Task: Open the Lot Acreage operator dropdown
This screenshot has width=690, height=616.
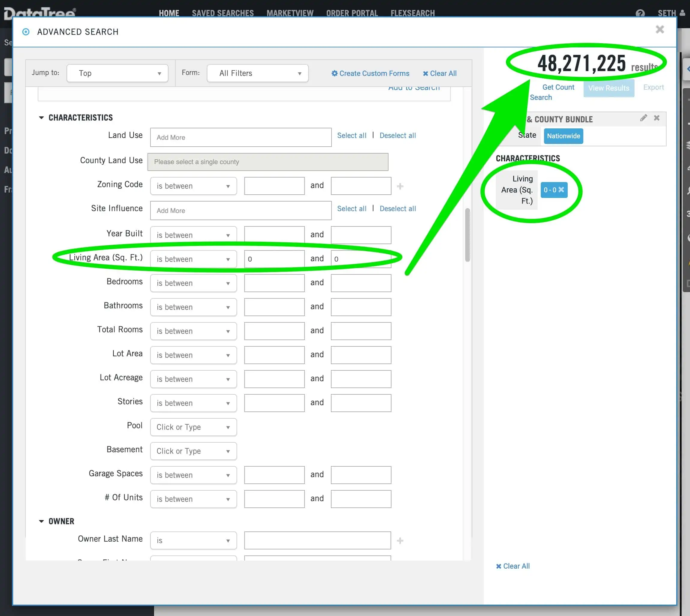Action: pos(193,379)
